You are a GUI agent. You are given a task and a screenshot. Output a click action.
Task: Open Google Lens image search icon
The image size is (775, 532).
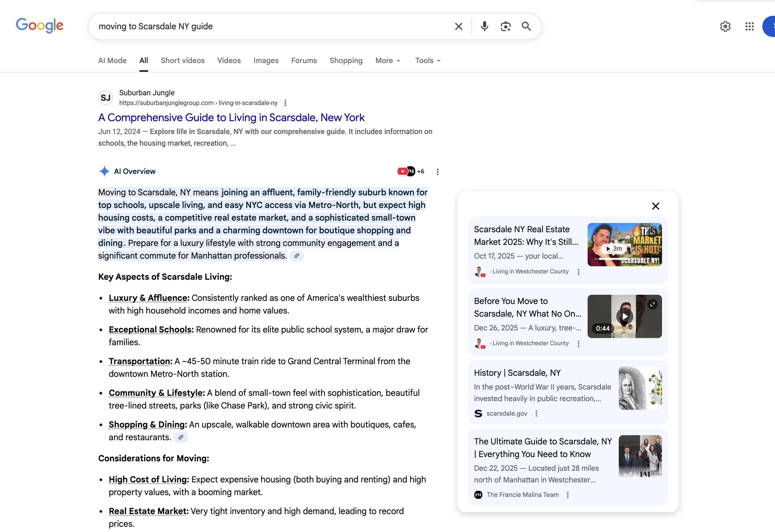tap(505, 26)
